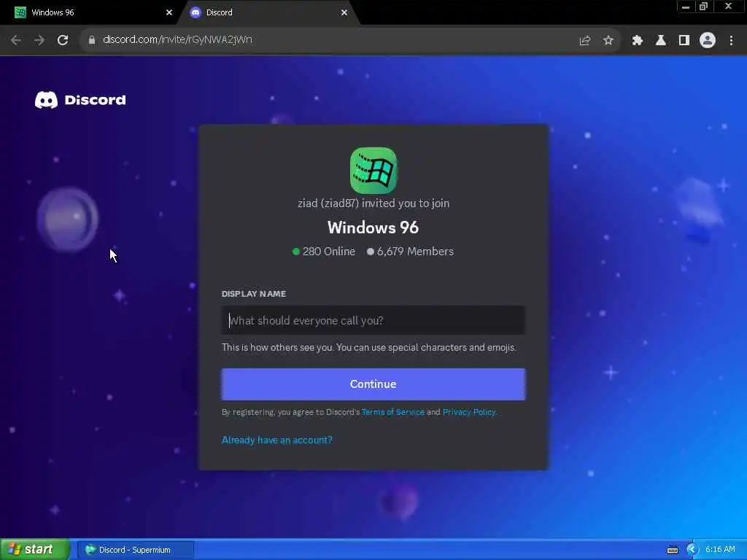Close the Windows 96 tab
This screenshot has height=560, width=747.
click(169, 13)
